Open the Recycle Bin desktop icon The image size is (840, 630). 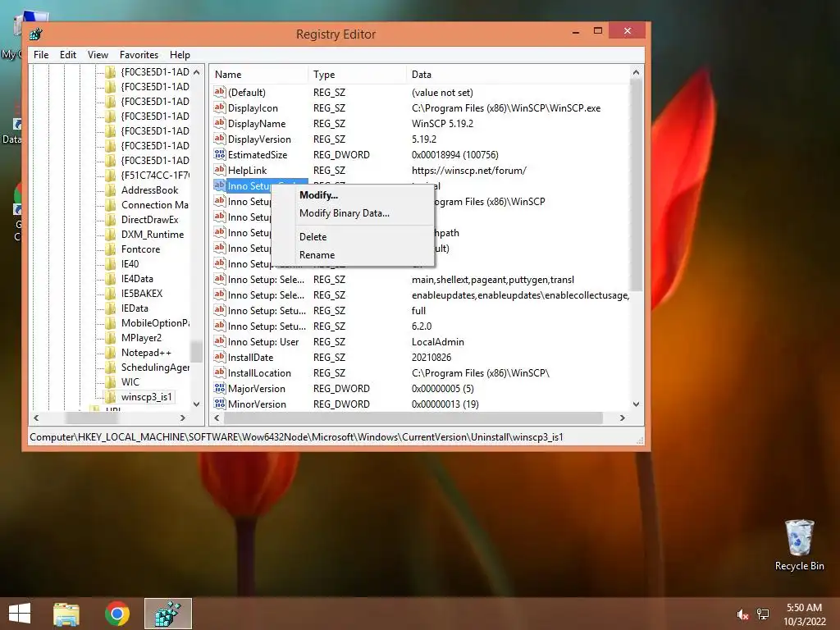[799, 545]
